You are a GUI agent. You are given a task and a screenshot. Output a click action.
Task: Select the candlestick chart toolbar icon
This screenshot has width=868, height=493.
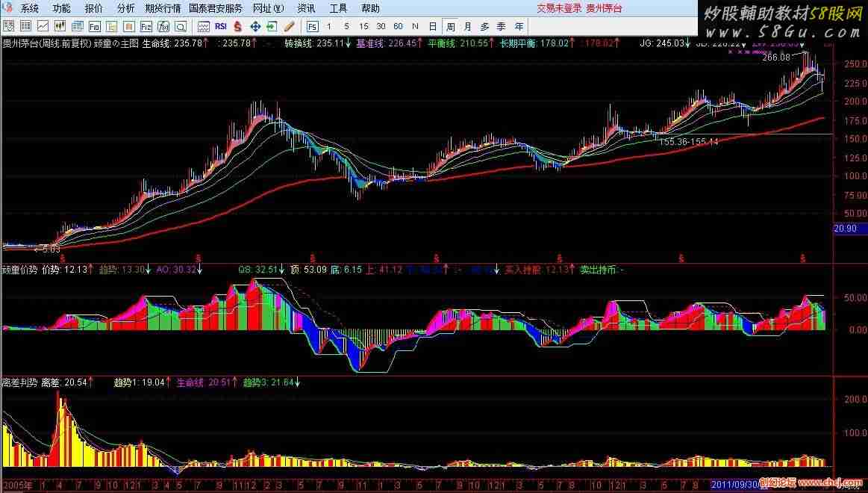(x=60, y=26)
